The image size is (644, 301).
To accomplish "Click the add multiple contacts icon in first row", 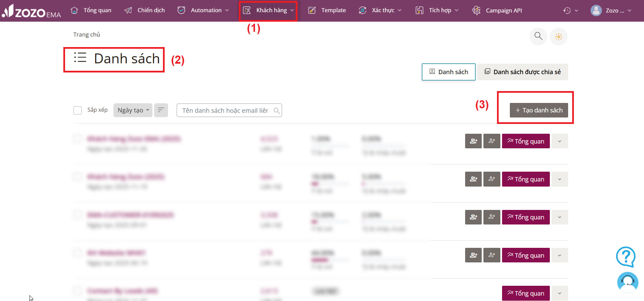I will click(473, 141).
